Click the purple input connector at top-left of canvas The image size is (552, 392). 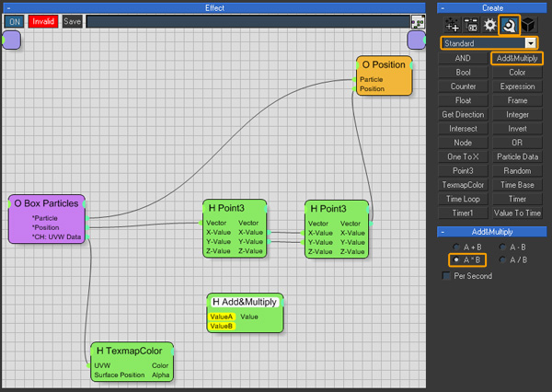[11, 40]
